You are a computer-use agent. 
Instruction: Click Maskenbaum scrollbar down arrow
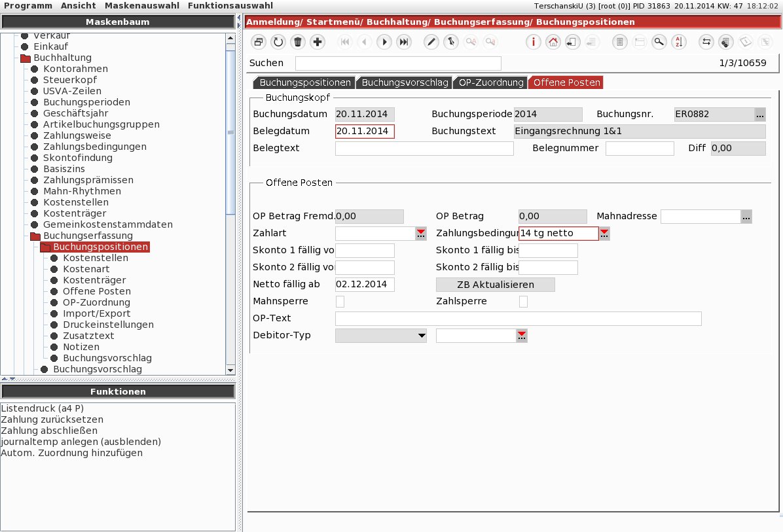[x=230, y=370]
